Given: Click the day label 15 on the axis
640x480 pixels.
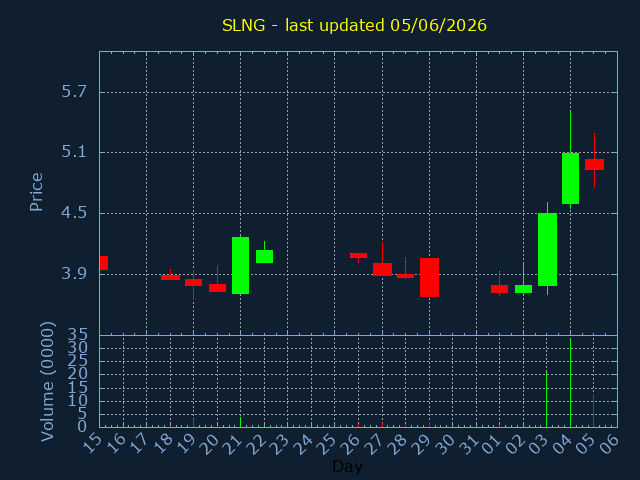Looking at the screenshot, I should pyautogui.click(x=95, y=444).
